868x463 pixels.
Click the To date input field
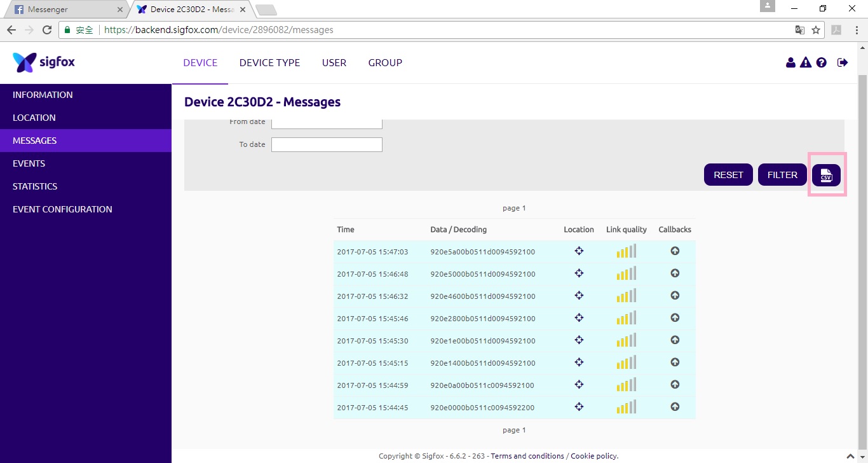(327, 144)
